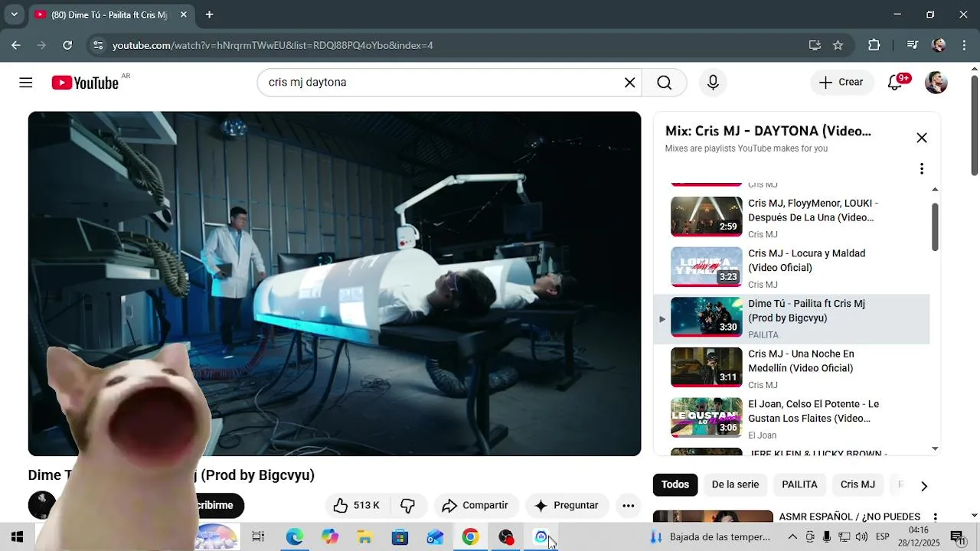Open ASMR ESPAÑOL recommended video title

tap(849, 517)
